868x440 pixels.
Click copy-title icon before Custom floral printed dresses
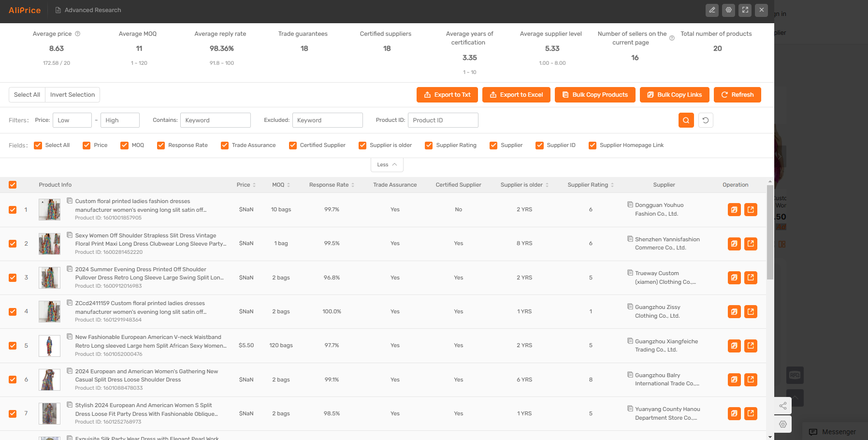click(70, 201)
